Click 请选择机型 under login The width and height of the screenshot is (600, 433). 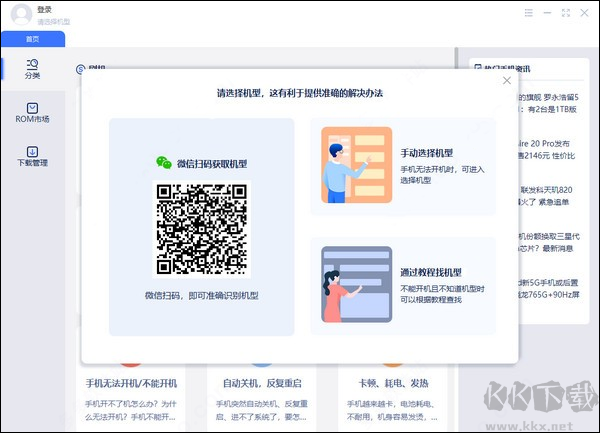54,22
